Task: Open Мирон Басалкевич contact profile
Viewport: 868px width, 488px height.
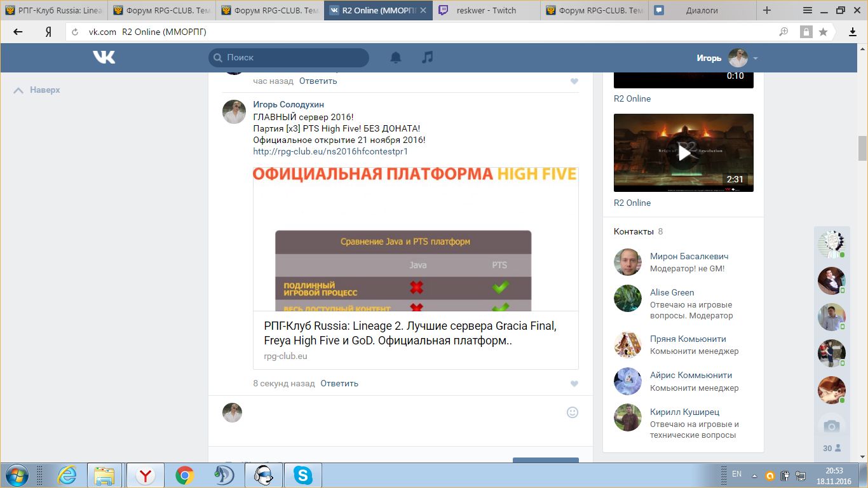Action: (689, 257)
